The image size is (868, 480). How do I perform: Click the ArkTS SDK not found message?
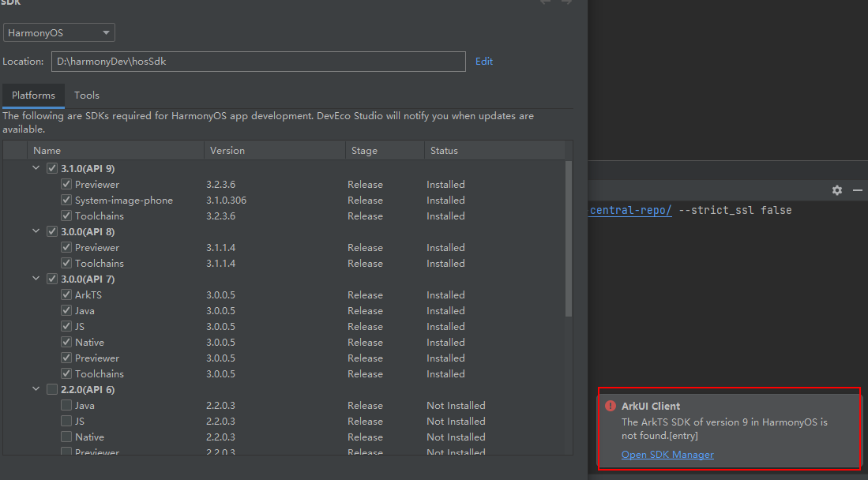pyautogui.click(x=724, y=429)
